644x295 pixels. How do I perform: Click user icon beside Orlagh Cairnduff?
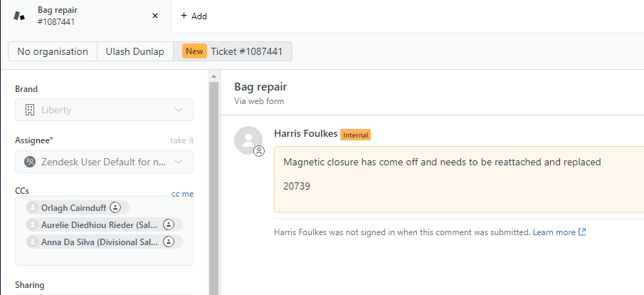pos(115,207)
